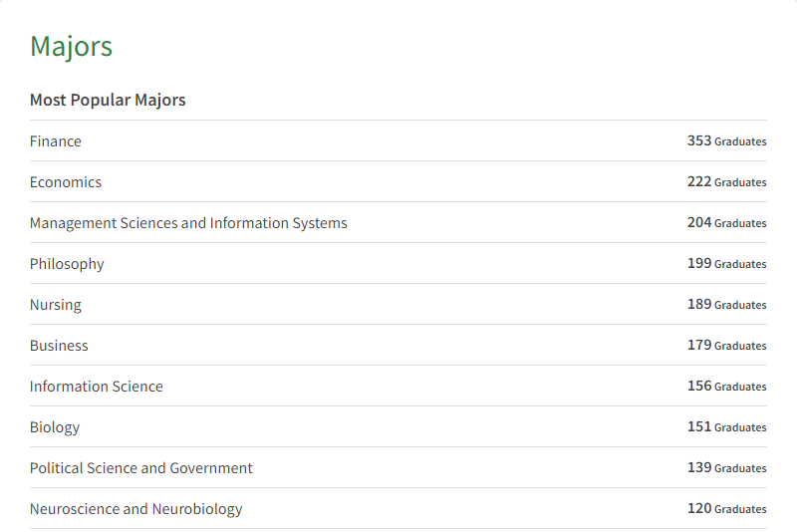The image size is (797, 532).
Task: Open the Economics major entry
Action: pyautogui.click(x=66, y=182)
